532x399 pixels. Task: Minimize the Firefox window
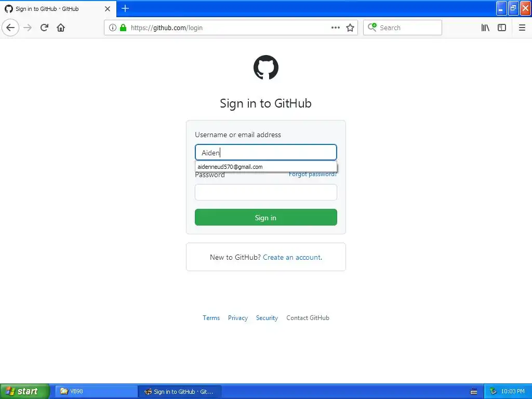(x=501, y=8)
